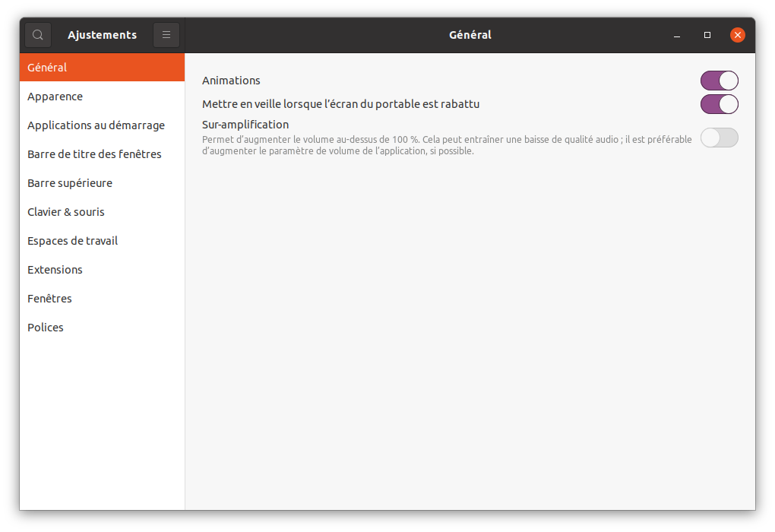The height and width of the screenshot is (532, 775).
Task: Switch to Espaces de travail
Action: click(x=103, y=241)
